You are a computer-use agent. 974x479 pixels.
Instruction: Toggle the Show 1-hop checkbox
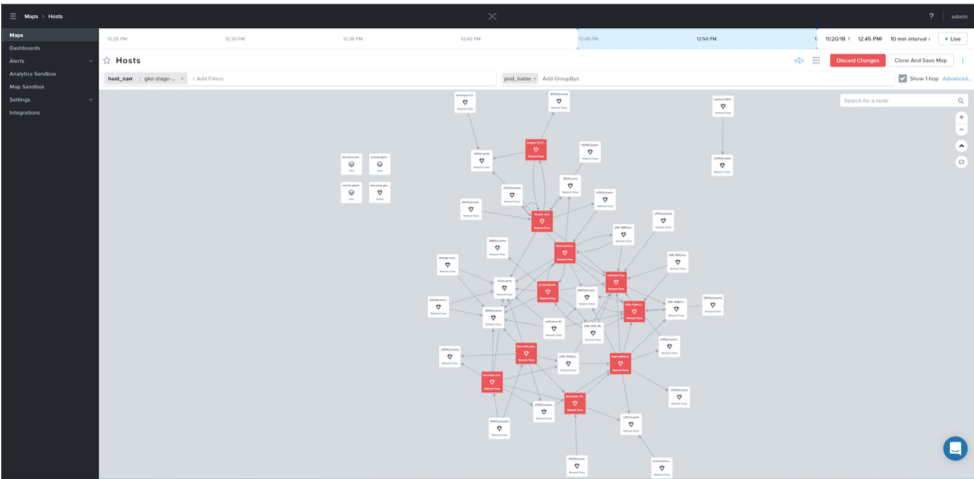(x=903, y=78)
